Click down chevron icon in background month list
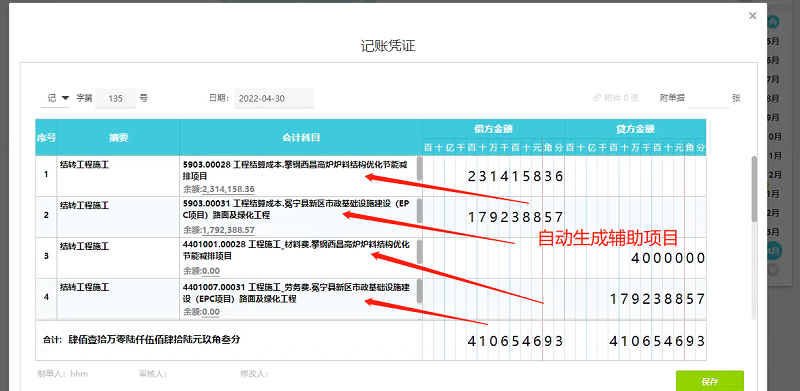 (x=773, y=270)
